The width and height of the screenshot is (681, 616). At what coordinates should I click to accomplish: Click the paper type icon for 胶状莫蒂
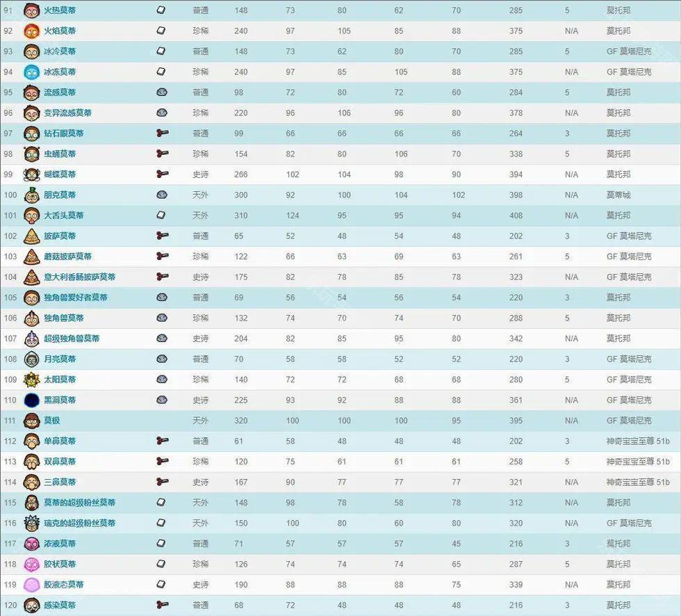pyautogui.click(x=161, y=564)
